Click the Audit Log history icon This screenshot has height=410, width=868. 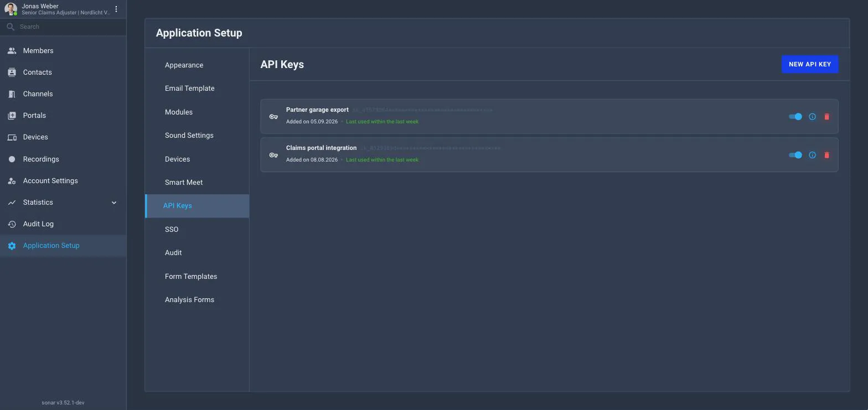(x=12, y=224)
